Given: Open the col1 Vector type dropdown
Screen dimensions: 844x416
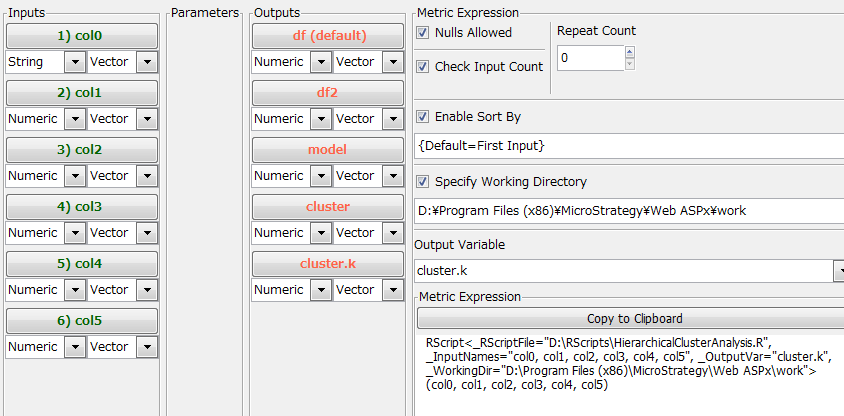Looking at the screenshot, I should (x=147, y=119).
